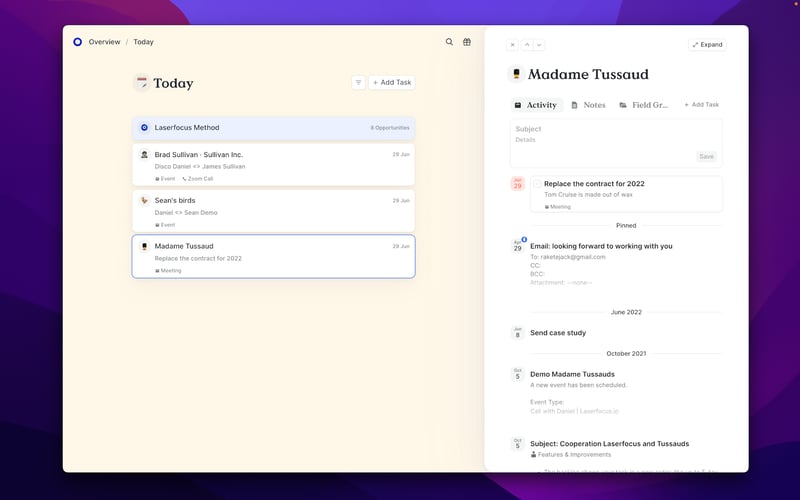Click the Laserfocus Method target icon
This screenshot has width=800, height=500.
pyautogui.click(x=144, y=128)
